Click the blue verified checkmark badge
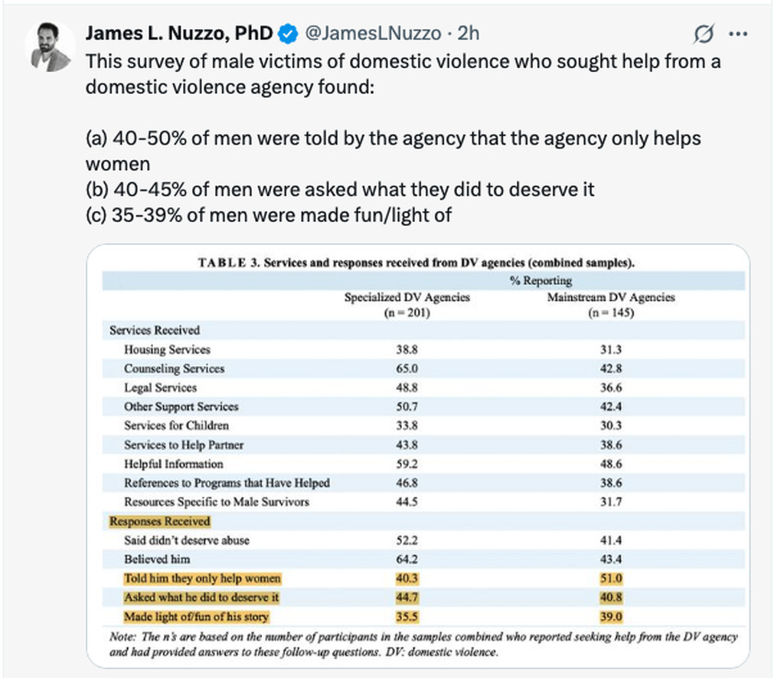The image size is (784, 678). click(x=289, y=34)
